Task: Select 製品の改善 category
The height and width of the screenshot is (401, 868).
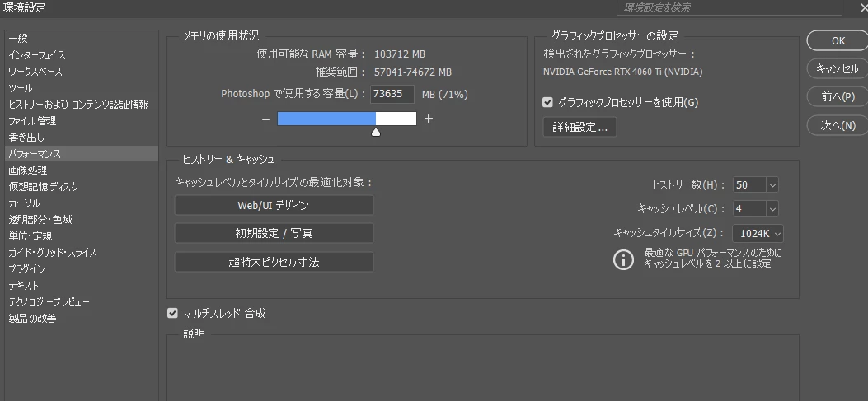Action: (82, 319)
